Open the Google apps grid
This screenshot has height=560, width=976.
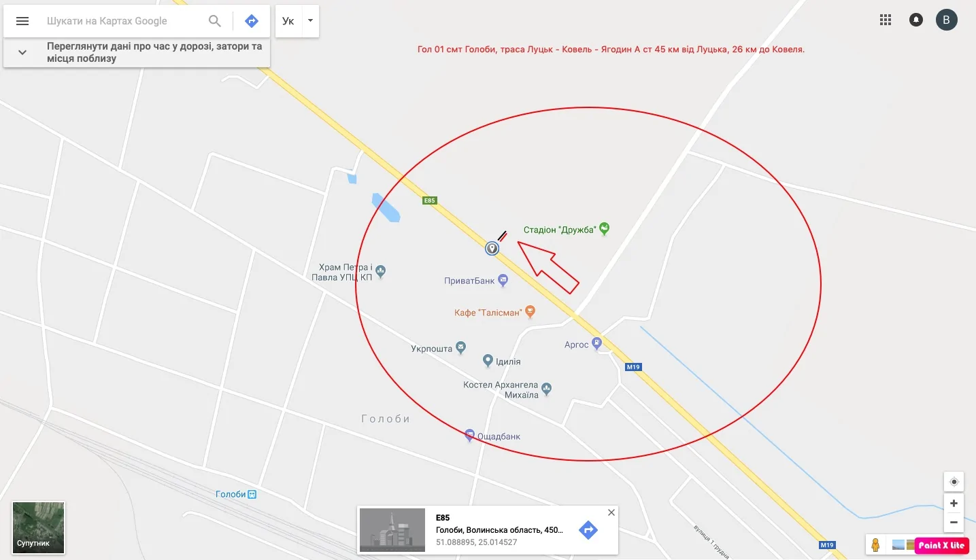[x=886, y=20]
